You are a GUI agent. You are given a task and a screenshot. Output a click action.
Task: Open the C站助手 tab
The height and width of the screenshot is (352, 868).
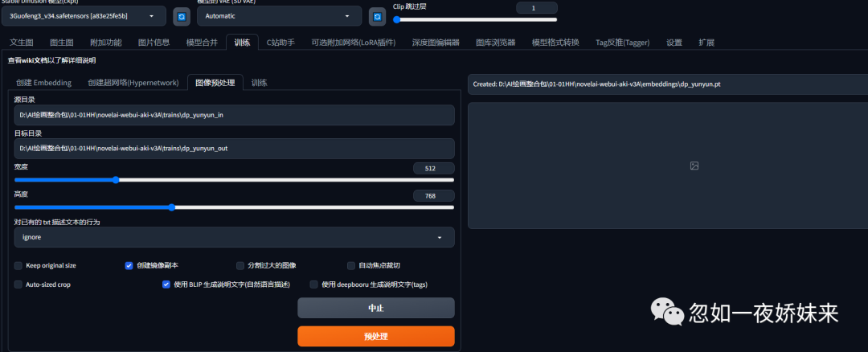280,43
